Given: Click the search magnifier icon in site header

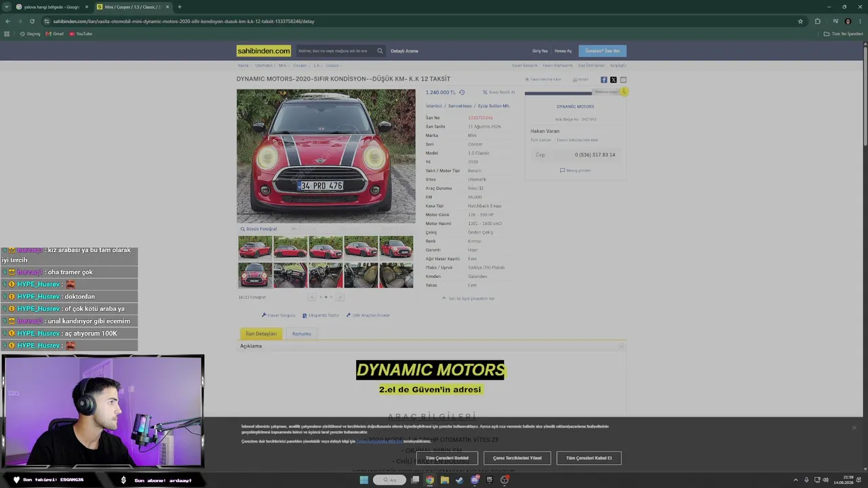Looking at the screenshot, I should click(380, 51).
